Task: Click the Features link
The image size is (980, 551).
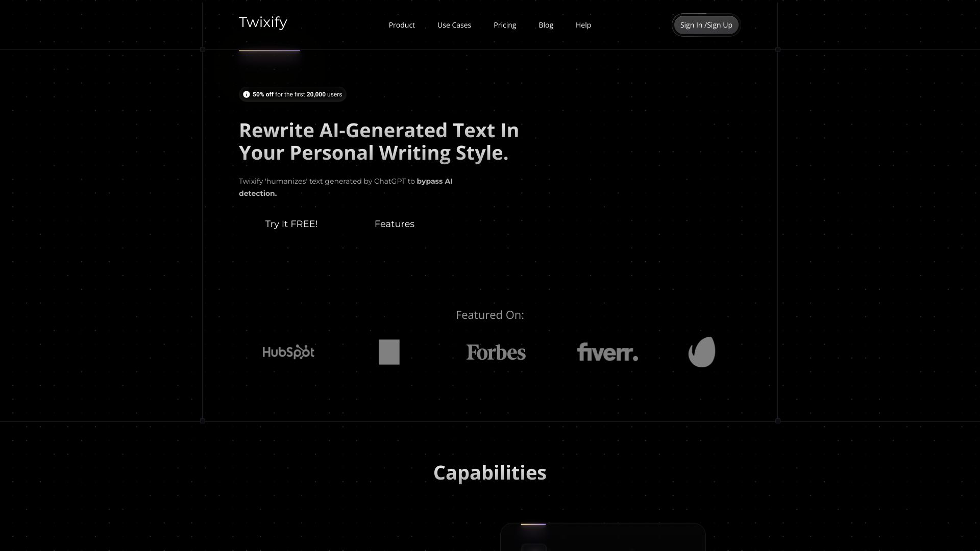Action: tap(395, 224)
